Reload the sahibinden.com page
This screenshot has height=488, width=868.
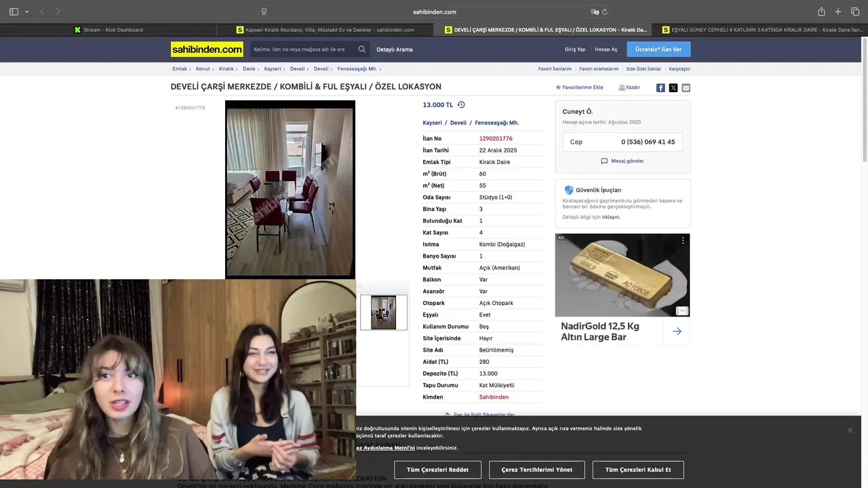click(x=605, y=12)
